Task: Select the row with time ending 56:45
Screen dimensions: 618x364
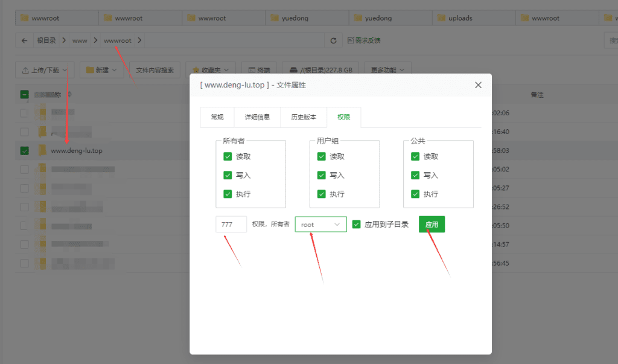Action: coord(24,263)
